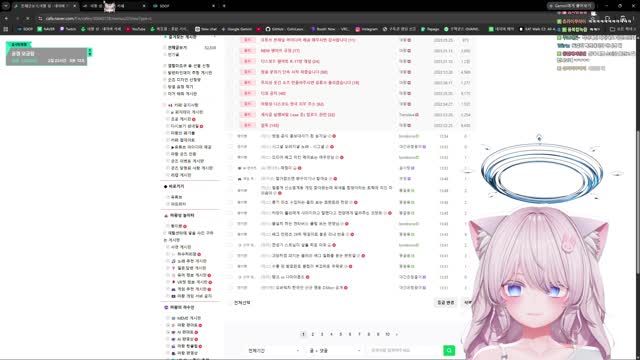Stop loading with the X button beside address bar
Viewport: 640px width, 360px height.
[x=27, y=18]
